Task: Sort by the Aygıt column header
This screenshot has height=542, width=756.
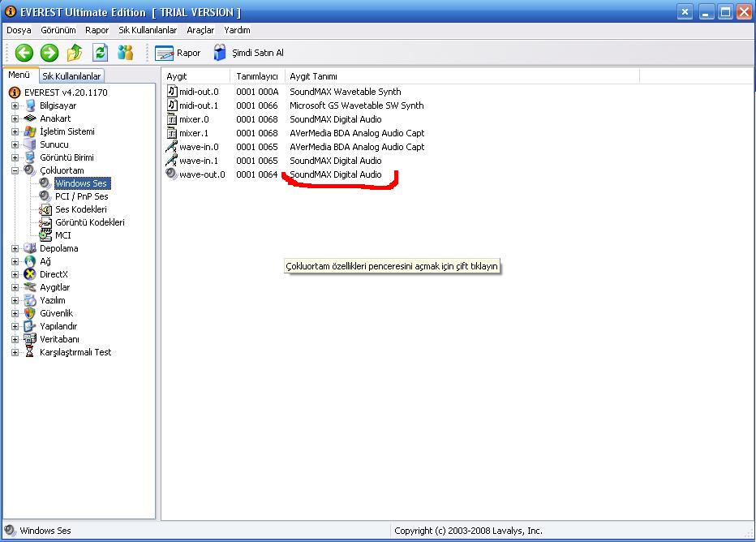Action: 195,76
